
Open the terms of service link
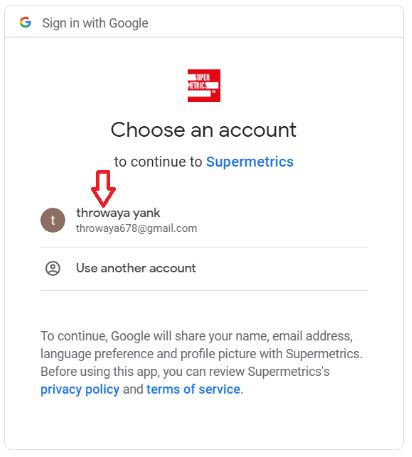(193, 389)
